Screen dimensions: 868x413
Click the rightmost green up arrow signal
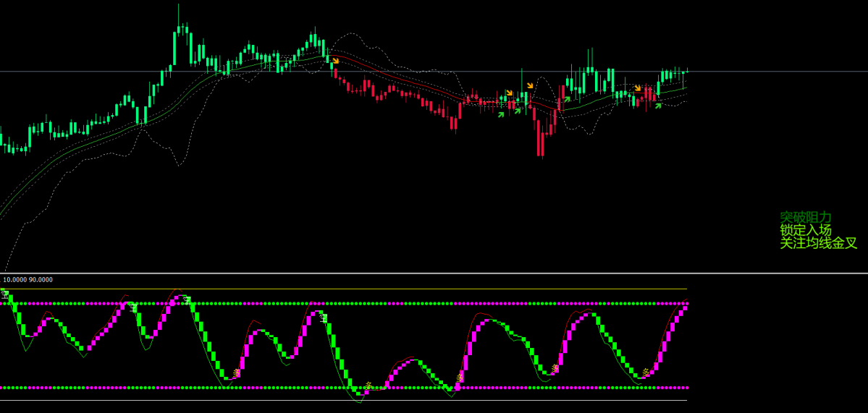658,106
